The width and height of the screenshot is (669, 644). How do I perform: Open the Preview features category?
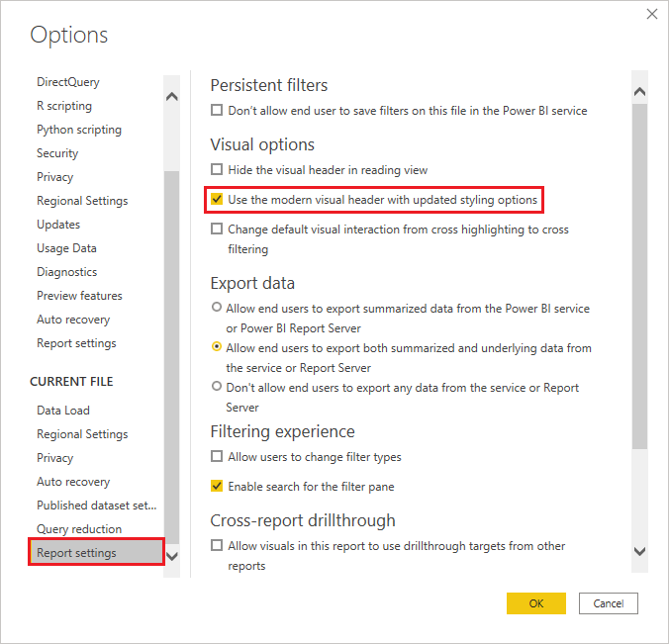[x=79, y=296]
